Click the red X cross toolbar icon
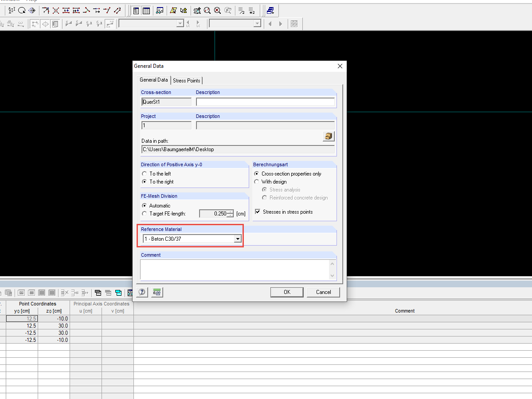The image size is (532, 399). (x=56, y=10)
